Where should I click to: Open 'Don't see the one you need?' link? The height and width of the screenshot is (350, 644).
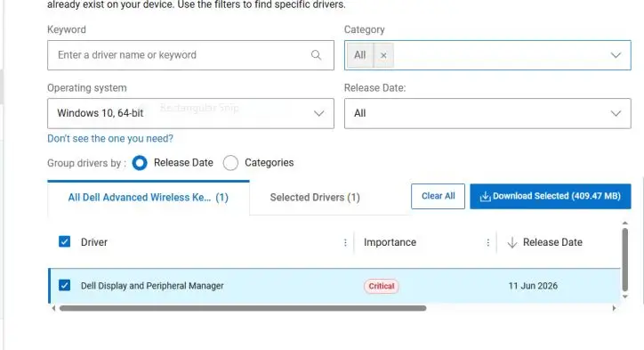pos(110,139)
